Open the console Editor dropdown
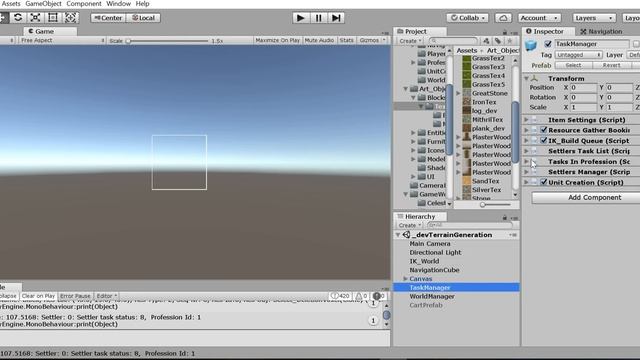This screenshot has height=360, width=640. pos(107,296)
